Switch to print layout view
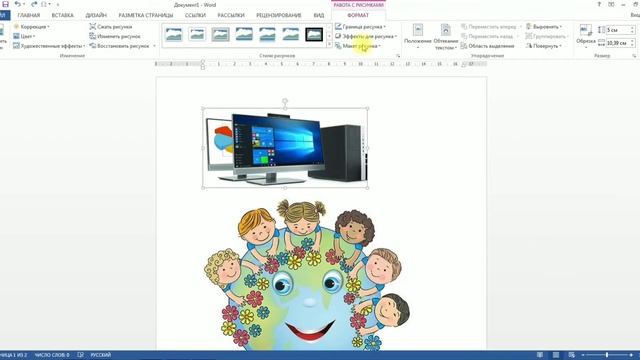640x360 pixels. (x=556, y=355)
